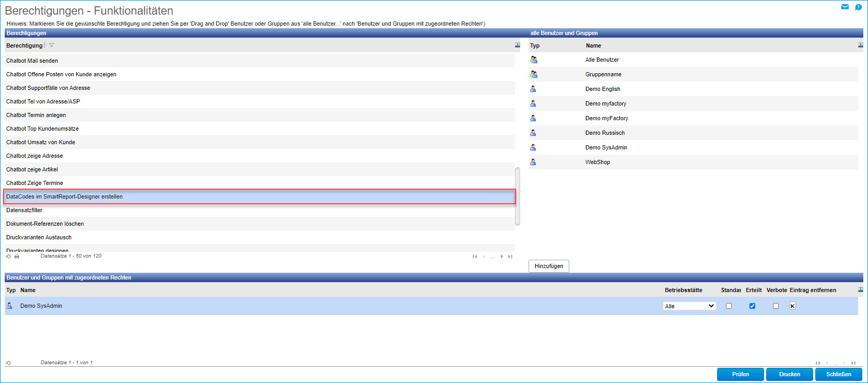The width and height of the screenshot is (868, 383).
Task: Open the Betriebsstätte dropdown showing Alle
Action: [x=689, y=306]
